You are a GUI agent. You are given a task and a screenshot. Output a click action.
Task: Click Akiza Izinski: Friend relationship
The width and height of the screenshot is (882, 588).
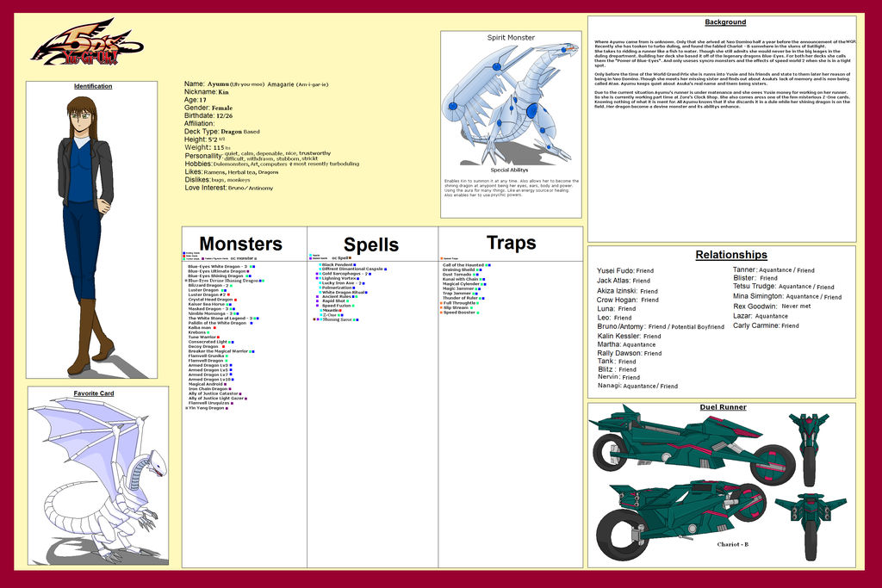tap(627, 291)
